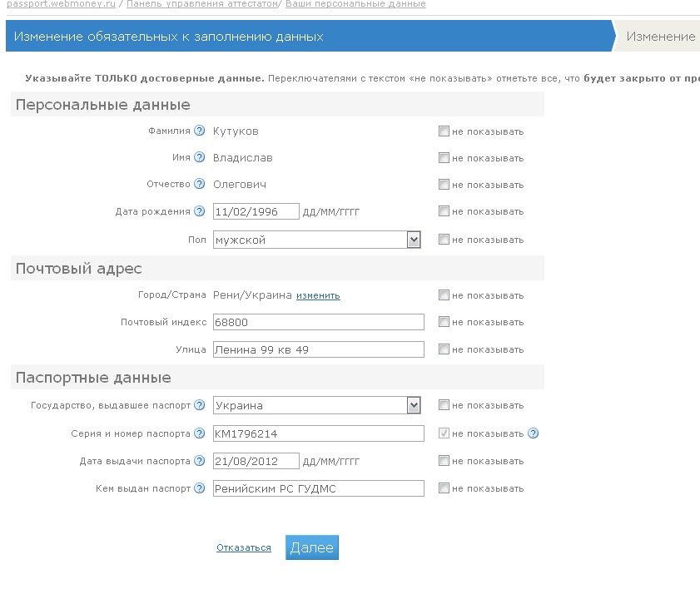This screenshot has width=700, height=594.
Task: Show help for Государство, выдавшее паспорт
Action: click(199, 405)
